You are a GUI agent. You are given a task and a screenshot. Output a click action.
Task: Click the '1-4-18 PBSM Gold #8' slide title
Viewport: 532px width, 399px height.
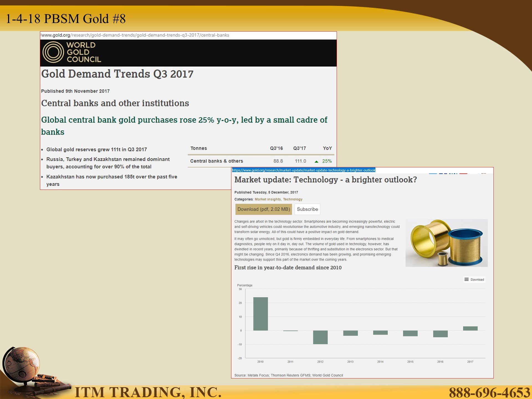point(66,19)
